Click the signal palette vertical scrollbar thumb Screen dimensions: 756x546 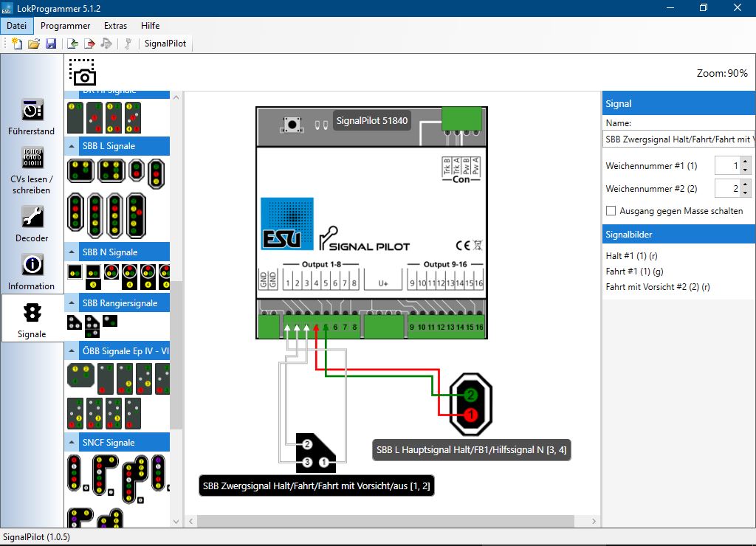coord(176,356)
